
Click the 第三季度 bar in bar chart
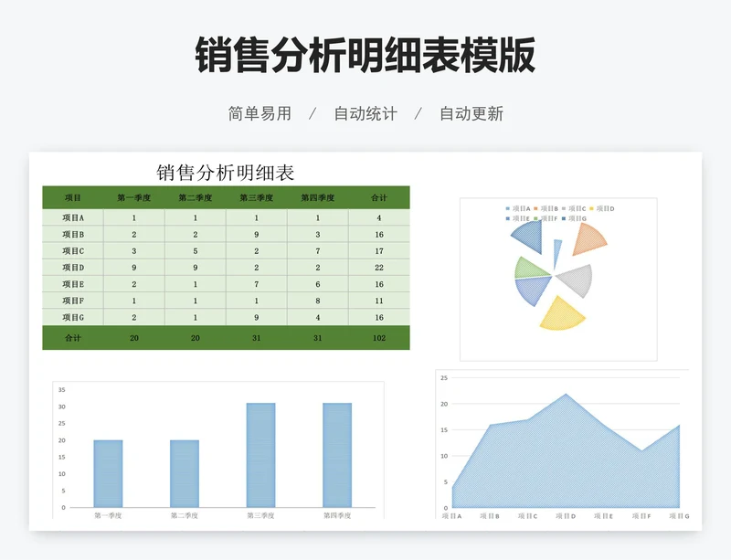click(261, 455)
